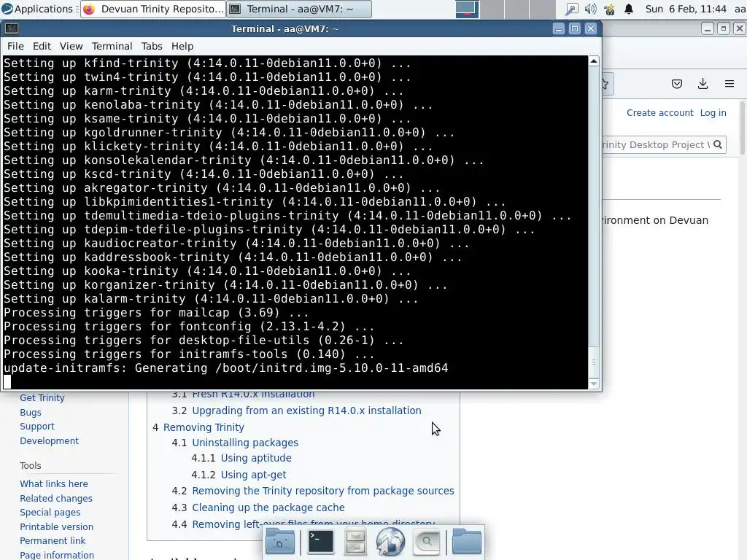Select the Terminal taskbar button in the panel
747x560 pixels.
click(299, 9)
